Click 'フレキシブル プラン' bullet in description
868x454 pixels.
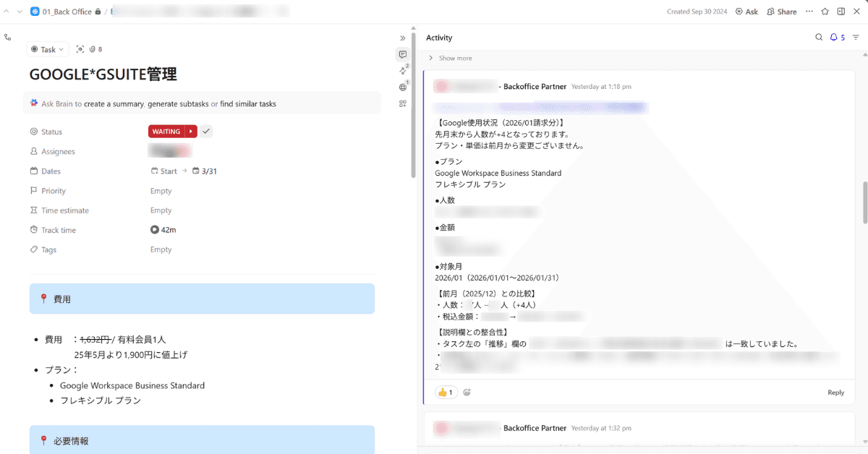click(x=101, y=401)
